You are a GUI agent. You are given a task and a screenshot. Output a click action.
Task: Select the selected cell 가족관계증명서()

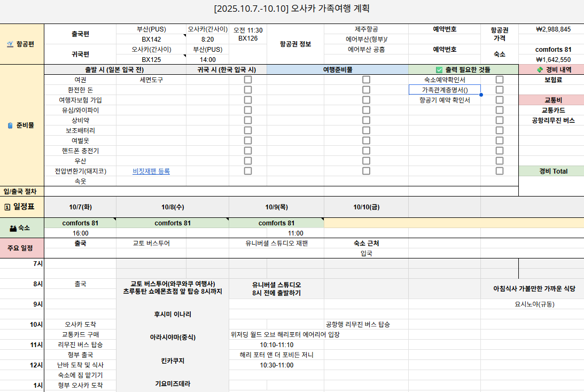(444, 90)
